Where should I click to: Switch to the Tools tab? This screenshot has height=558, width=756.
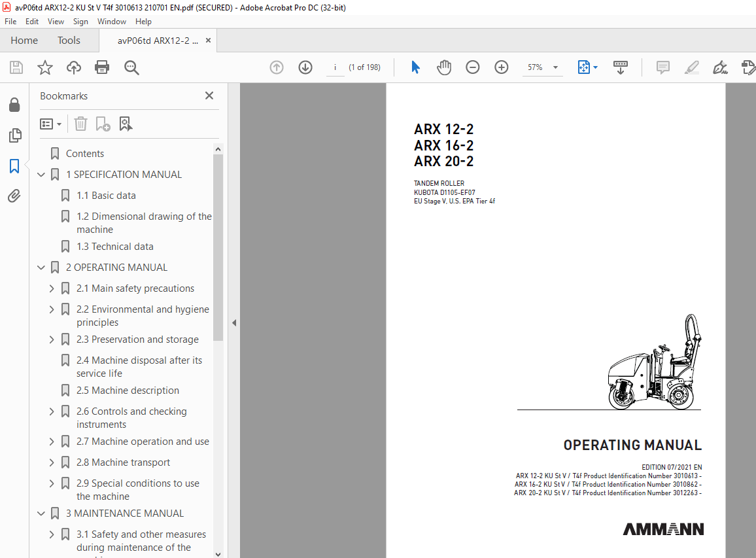[x=69, y=41]
